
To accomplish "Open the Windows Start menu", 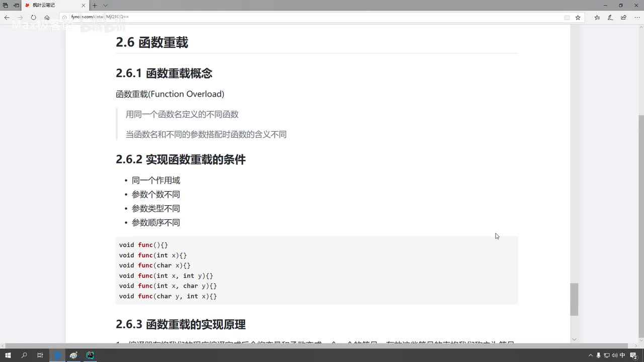I will tap(8, 355).
